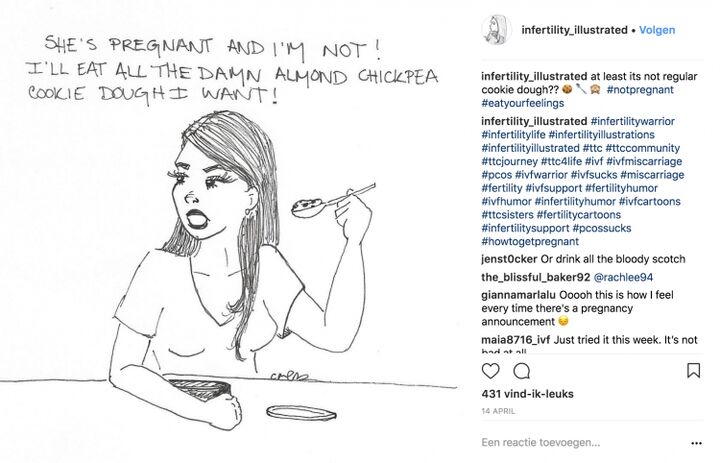Save post with the bookmark icon
The height and width of the screenshot is (463, 720).
pyautogui.click(x=693, y=371)
